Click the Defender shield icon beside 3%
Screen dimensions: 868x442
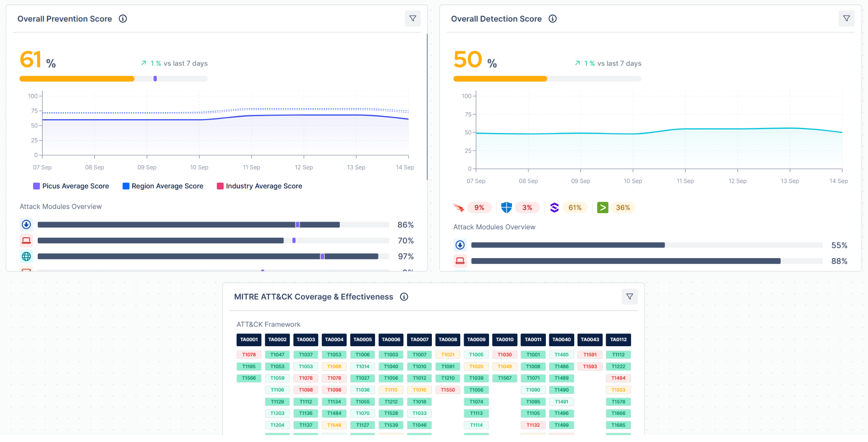pos(506,208)
